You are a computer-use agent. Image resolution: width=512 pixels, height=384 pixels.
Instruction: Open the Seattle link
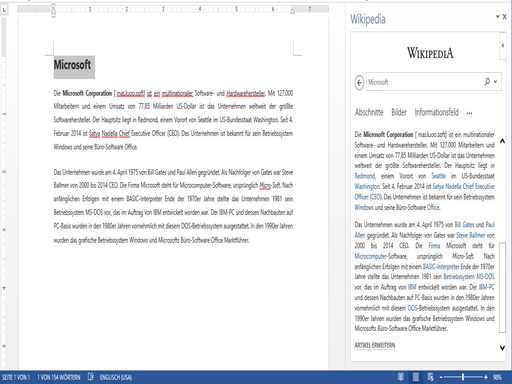point(438,176)
